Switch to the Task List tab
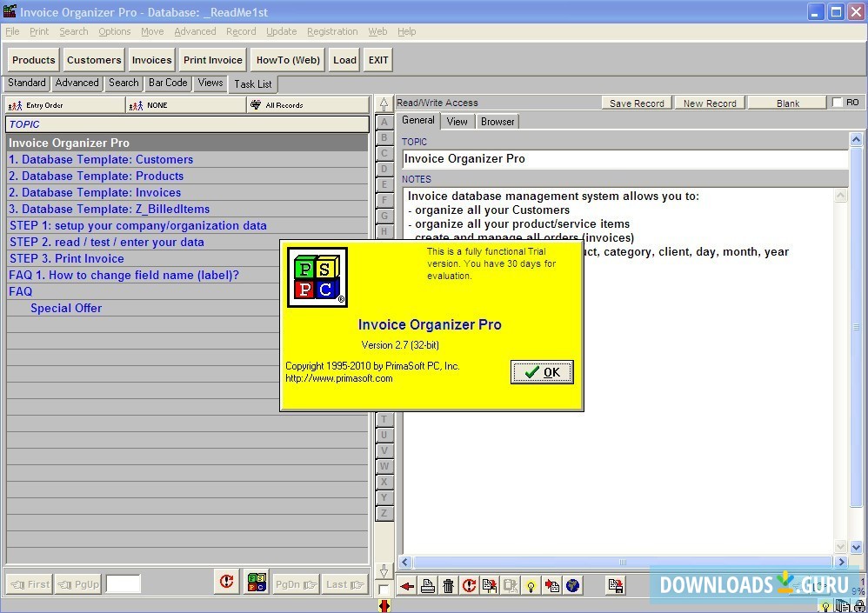Image resolution: width=868 pixels, height=613 pixels. pyautogui.click(x=253, y=84)
